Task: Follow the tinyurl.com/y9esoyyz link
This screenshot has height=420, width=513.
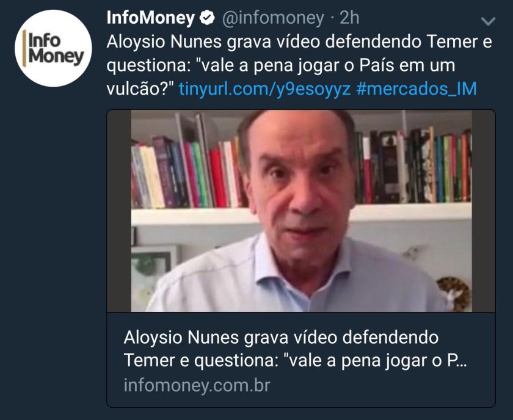Action: coord(264,89)
